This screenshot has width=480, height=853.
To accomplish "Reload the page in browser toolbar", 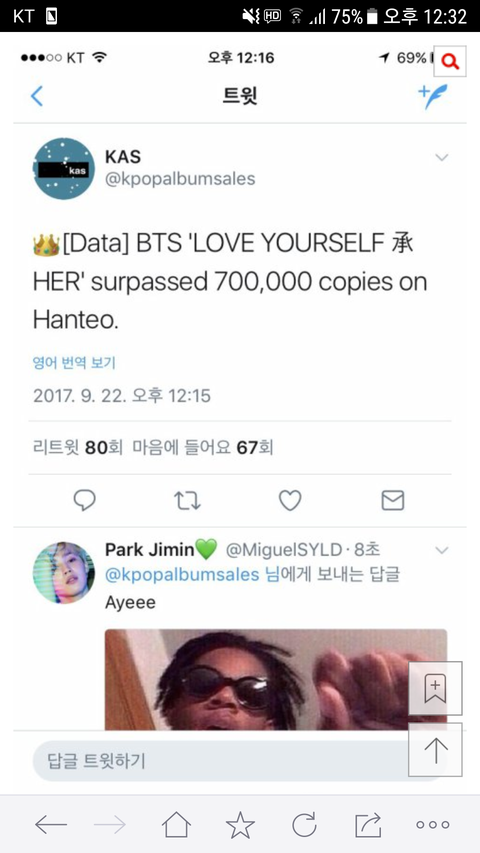I will tap(304, 825).
